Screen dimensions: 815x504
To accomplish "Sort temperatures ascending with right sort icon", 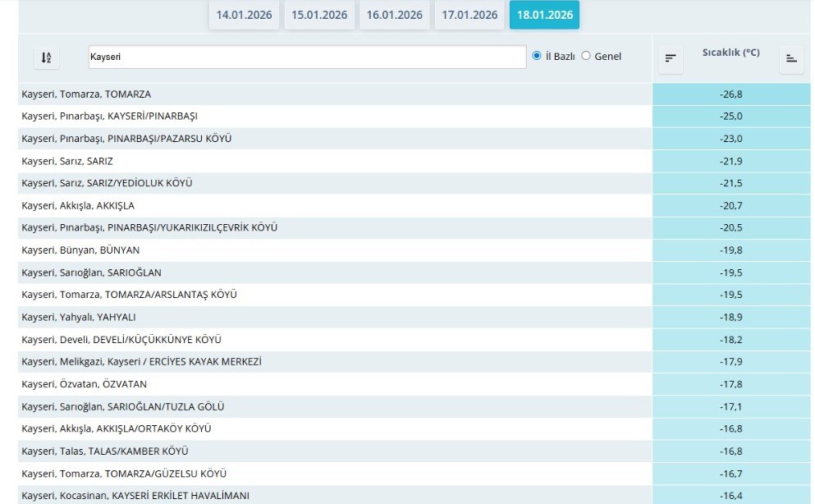I will (x=791, y=58).
